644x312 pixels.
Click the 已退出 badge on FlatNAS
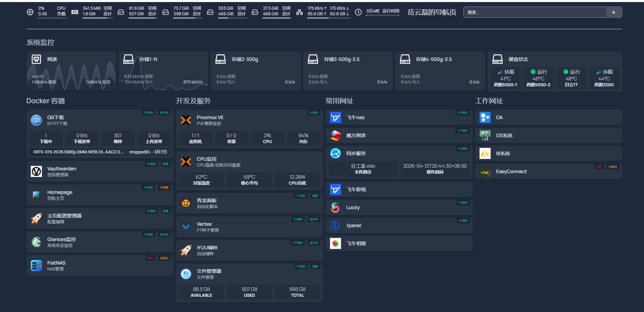[164, 258]
